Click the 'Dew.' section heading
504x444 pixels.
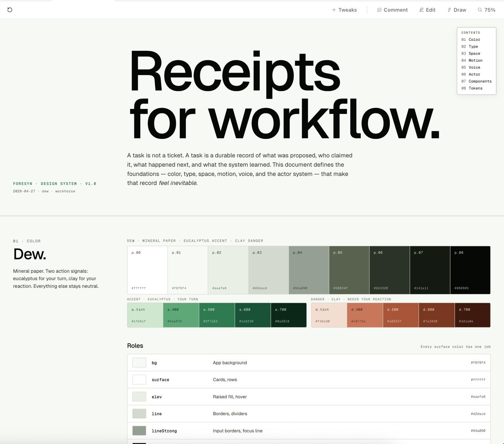click(x=30, y=254)
